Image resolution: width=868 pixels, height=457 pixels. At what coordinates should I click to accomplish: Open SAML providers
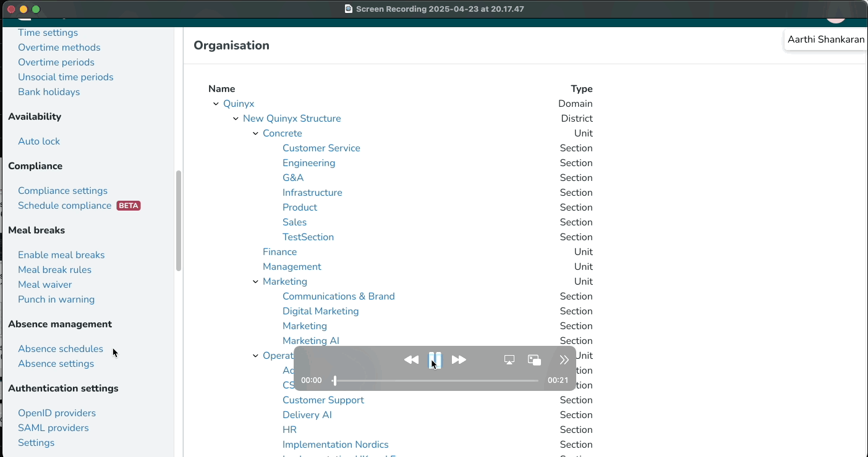pyautogui.click(x=53, y=428)
